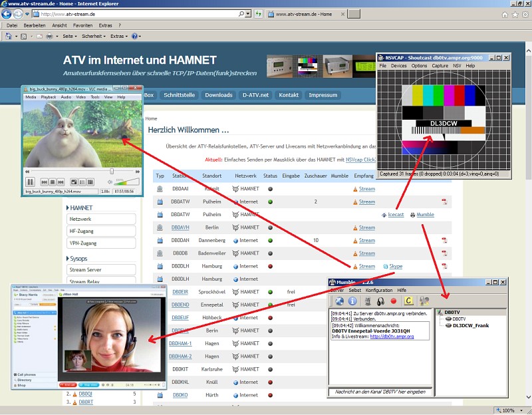Go back with the browser Back arrow

click(x=7, y=14)
